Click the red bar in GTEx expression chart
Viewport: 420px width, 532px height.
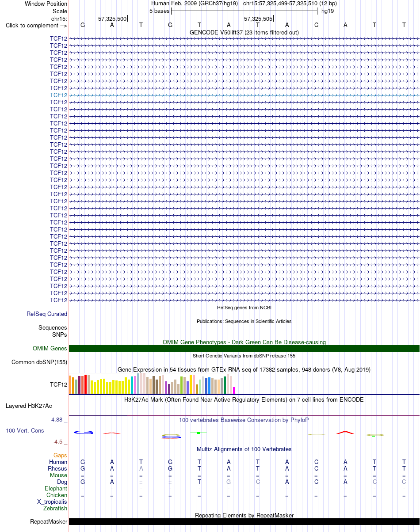tap(86, 384)
